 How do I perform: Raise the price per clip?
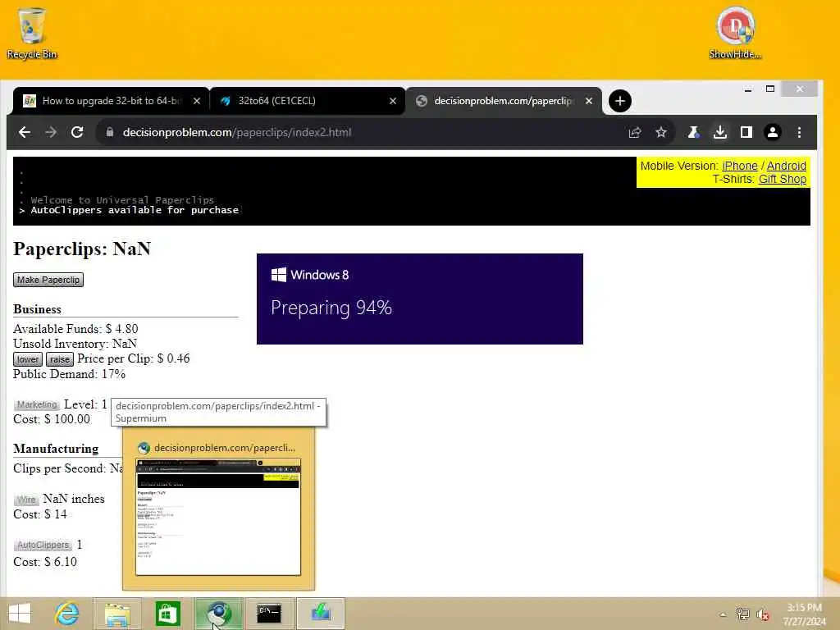[x=59, y=359]
